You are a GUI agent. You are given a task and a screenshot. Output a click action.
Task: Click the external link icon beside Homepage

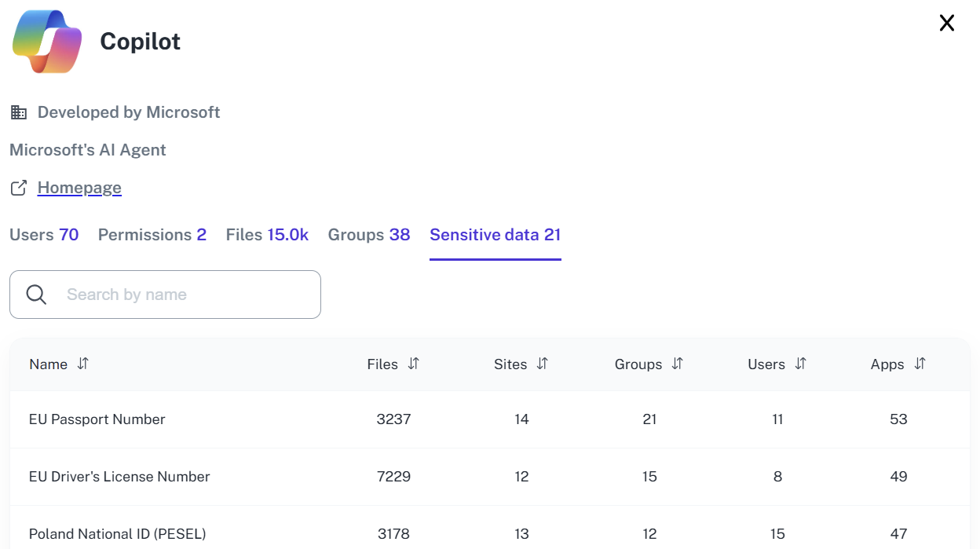(x=19, y=188)
